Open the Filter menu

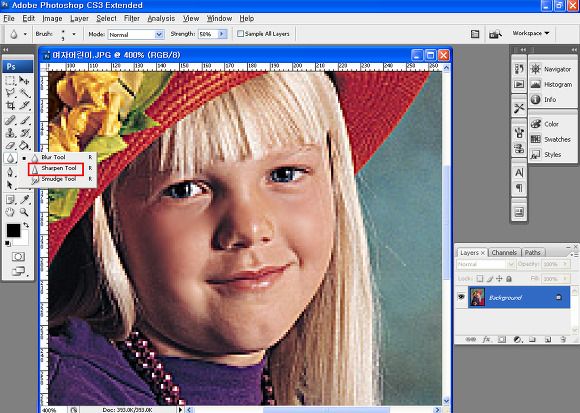132,18
